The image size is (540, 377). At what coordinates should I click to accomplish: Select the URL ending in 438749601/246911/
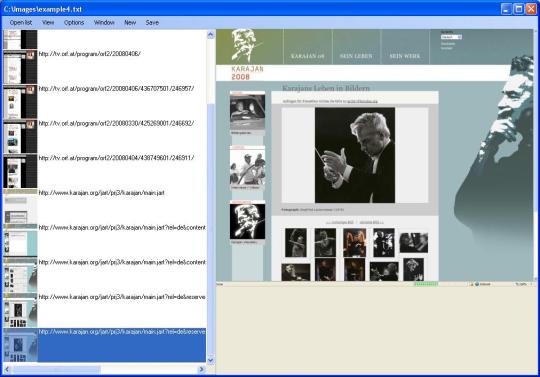point(116,158)
